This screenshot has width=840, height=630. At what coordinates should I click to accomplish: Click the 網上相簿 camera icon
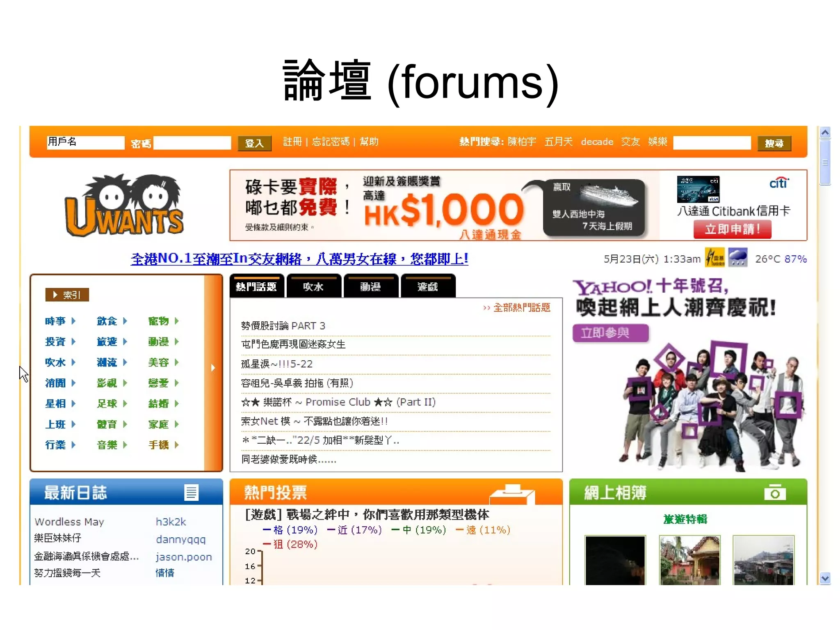(775, 493)
